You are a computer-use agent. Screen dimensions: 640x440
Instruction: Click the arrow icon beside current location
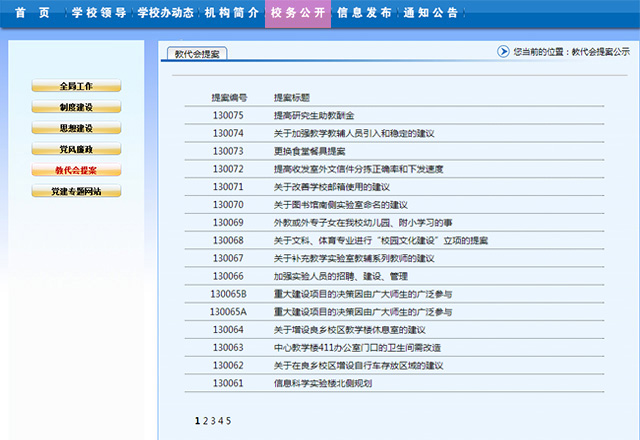(x=503, y=51)
